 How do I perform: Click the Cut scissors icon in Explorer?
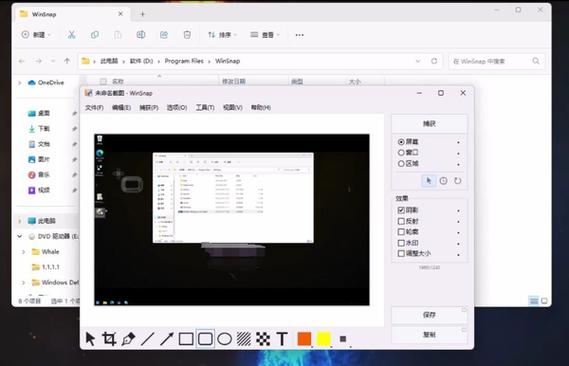pyautogui.click(x=71, y=35)
